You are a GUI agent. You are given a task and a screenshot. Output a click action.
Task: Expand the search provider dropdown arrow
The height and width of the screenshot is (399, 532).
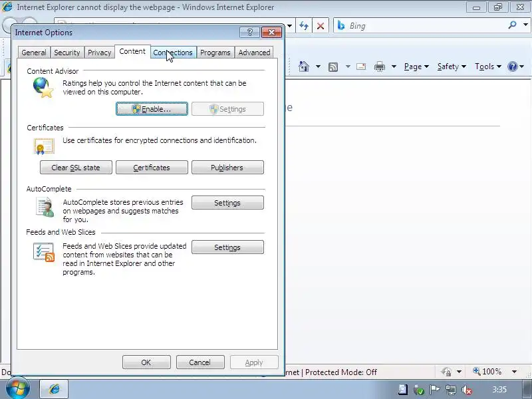[525, 25]
